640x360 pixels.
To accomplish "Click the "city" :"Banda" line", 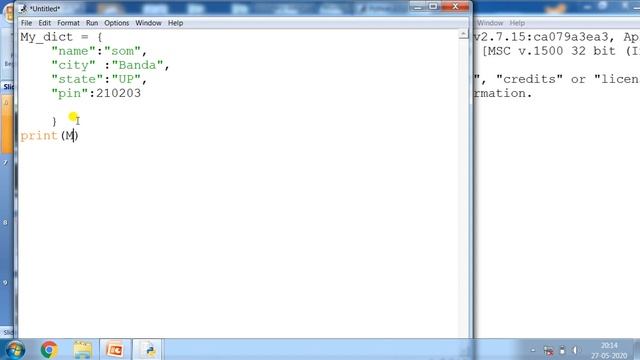I will click(x=110, y=65).
